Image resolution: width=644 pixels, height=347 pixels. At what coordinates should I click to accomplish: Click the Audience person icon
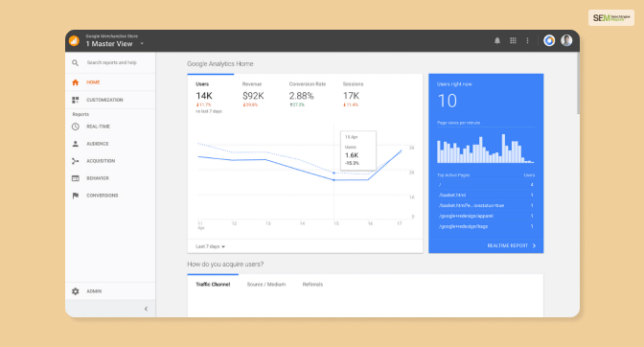[x=75, y=144]
